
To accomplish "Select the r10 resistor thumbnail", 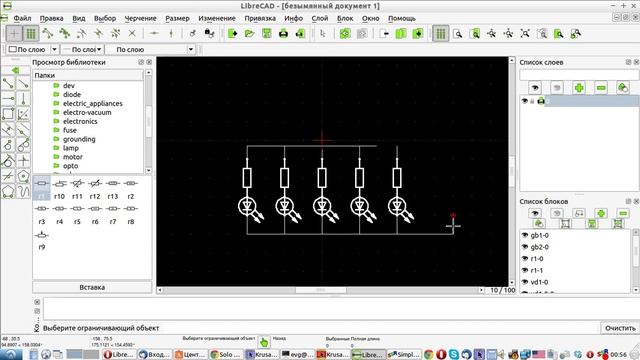I will tap(60, 189).
